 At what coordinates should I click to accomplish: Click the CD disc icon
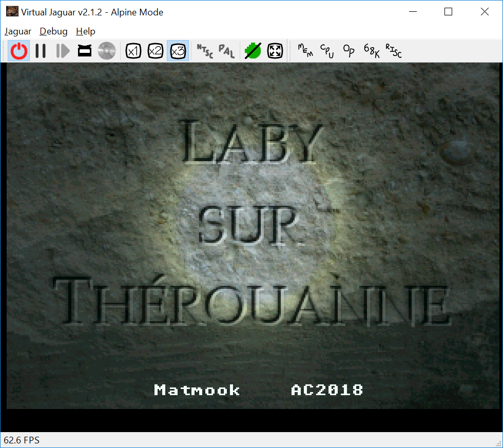tap(107, 51)
